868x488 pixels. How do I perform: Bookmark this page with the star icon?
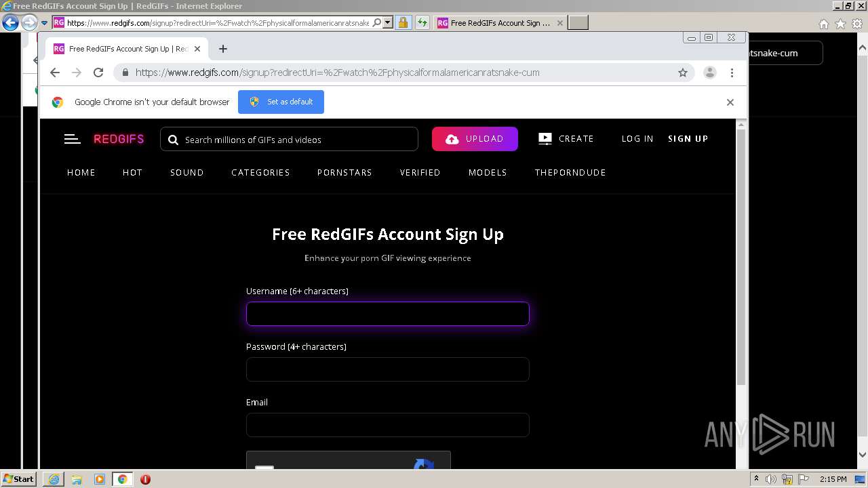point(683,73)
